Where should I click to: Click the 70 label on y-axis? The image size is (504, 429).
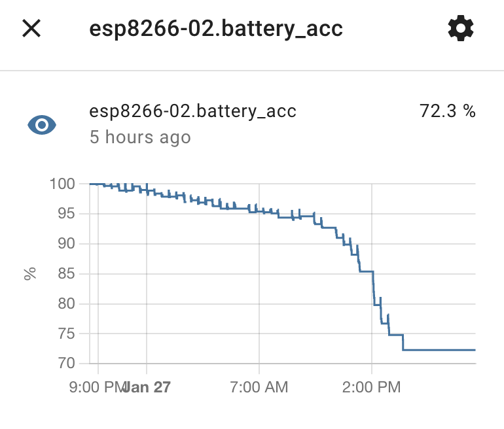point(65,363)
